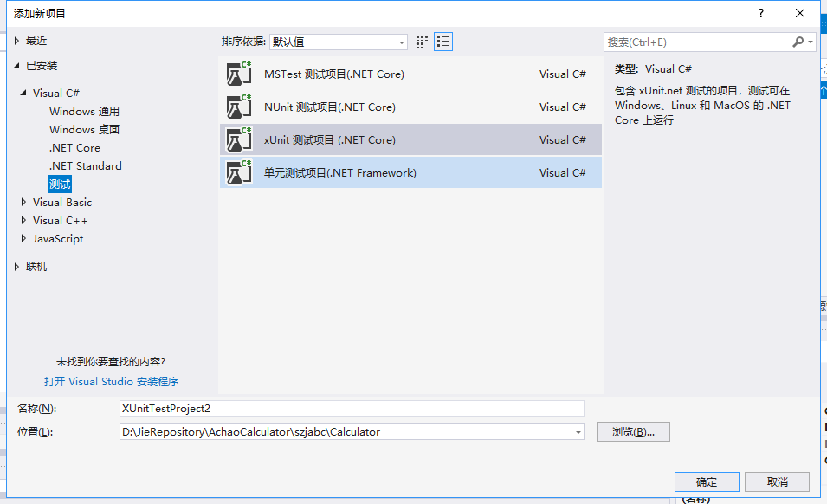Collapse the 已安装 node

(x=16, y=65)
